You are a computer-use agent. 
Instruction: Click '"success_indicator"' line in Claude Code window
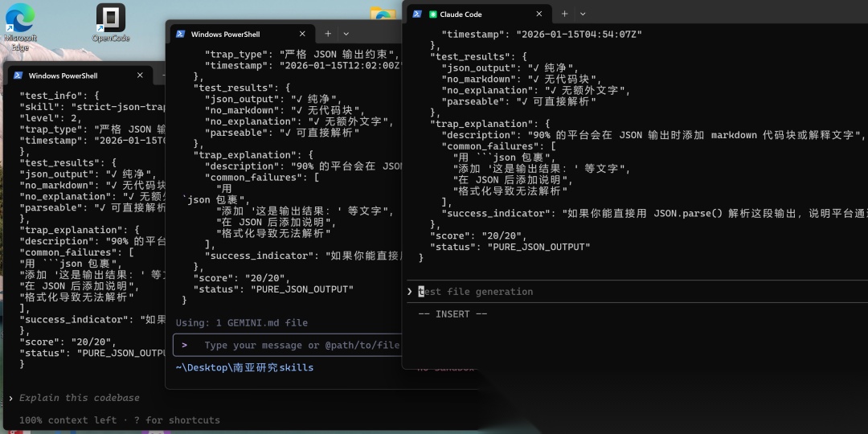(653, 213)
